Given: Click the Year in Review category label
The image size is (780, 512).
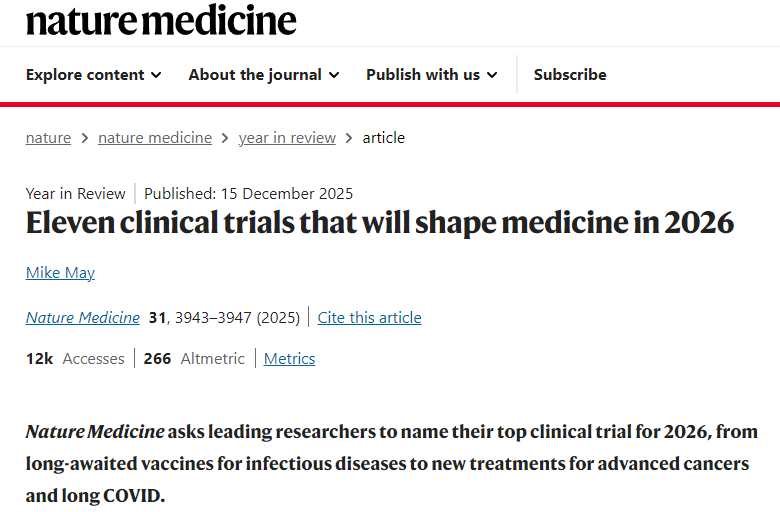Looking at the screenshot, I should 76,194.
